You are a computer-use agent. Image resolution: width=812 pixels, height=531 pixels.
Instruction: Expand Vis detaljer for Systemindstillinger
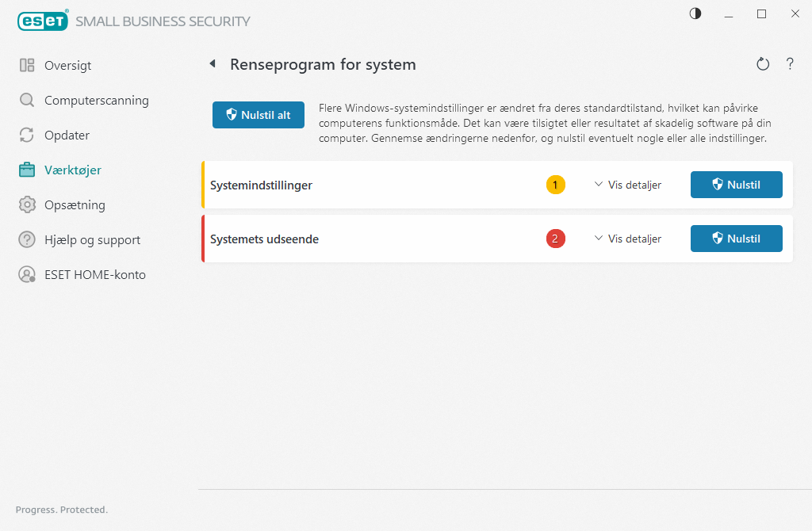click(627, 185)
